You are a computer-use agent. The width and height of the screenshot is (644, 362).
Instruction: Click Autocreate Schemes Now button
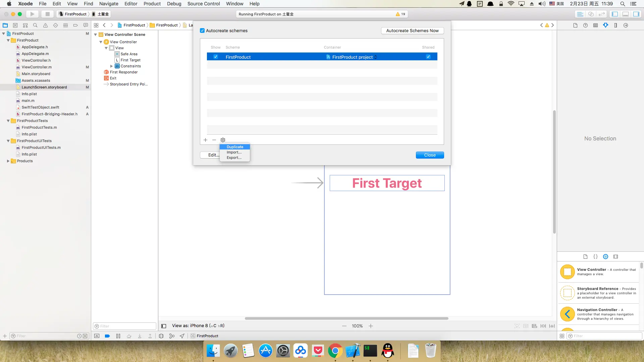pyautogui.click(x=412, y=31)
